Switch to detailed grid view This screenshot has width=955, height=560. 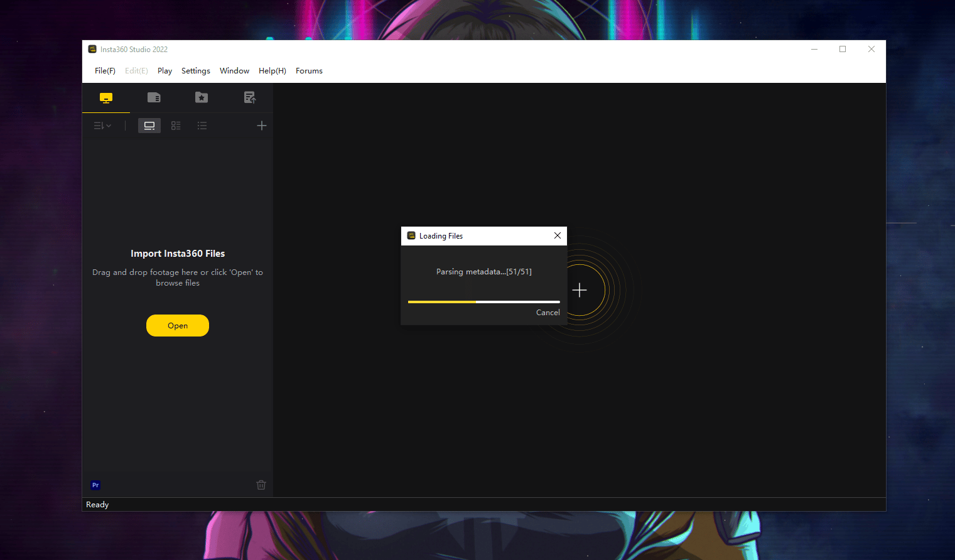pos(176,126)
